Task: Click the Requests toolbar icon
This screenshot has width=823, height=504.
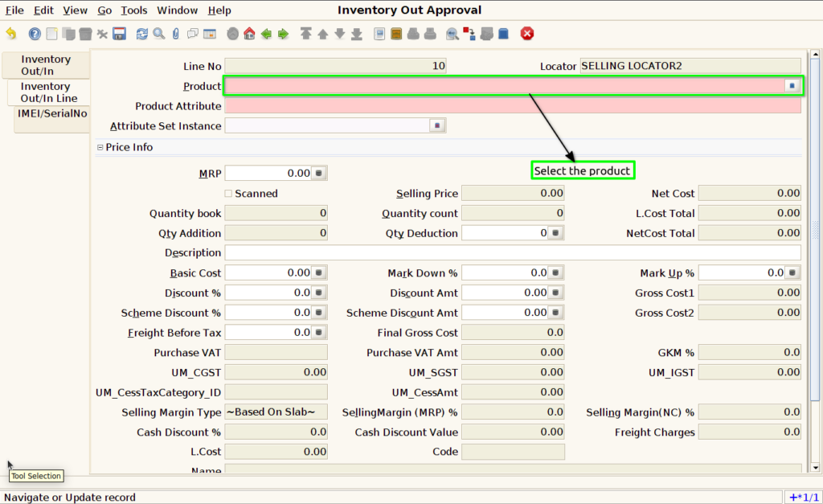Action: pyautogui.click(x=486, y=34)
